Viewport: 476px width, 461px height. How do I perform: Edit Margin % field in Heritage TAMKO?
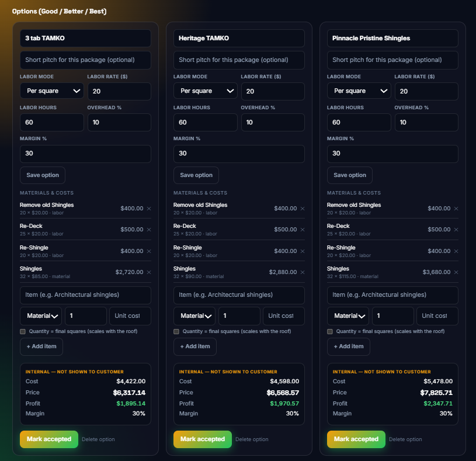pyautogui.click(x=239, y=154)
